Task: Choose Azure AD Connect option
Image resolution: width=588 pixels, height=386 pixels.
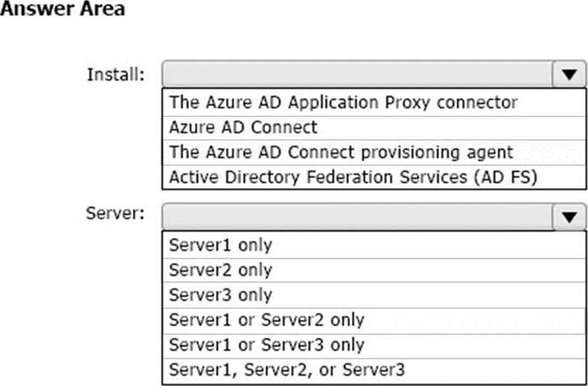Action: pyautogui.click(x=374, y=128)
